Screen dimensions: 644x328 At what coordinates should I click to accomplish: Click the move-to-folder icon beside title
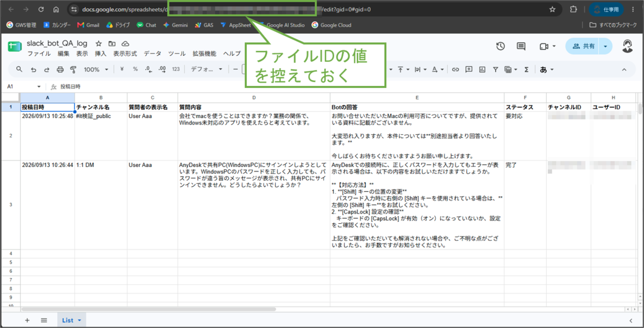pos(112,43)
